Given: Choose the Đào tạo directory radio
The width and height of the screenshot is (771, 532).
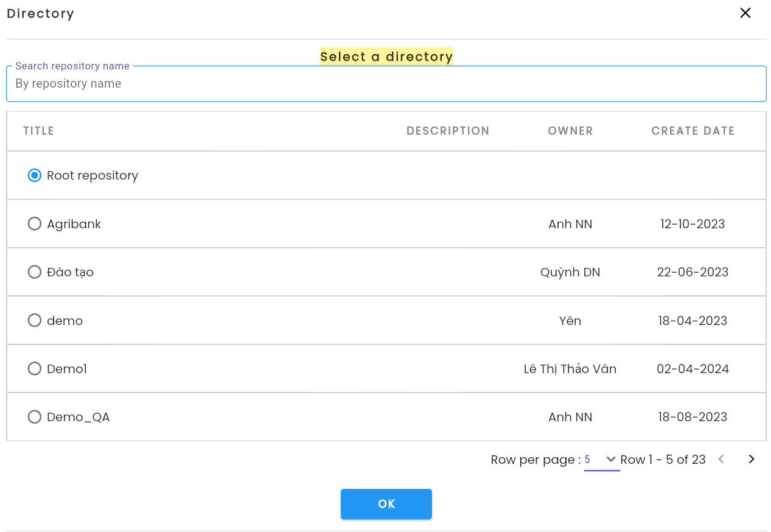Looking at the screenshot, I should (x=35, y=272).
